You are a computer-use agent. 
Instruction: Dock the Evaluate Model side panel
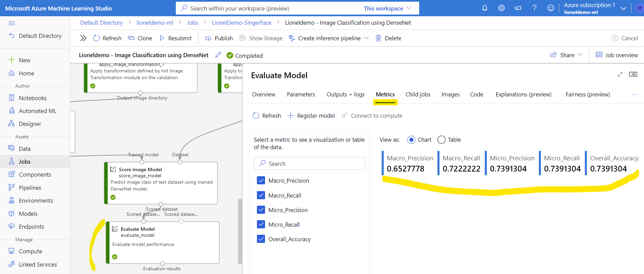633,74
